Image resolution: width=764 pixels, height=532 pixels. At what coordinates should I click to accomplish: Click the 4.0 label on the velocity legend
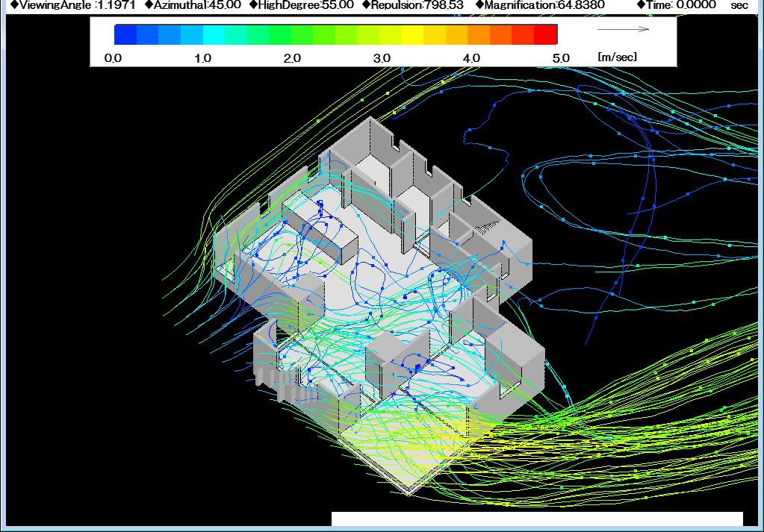click(x=472, y=58)
